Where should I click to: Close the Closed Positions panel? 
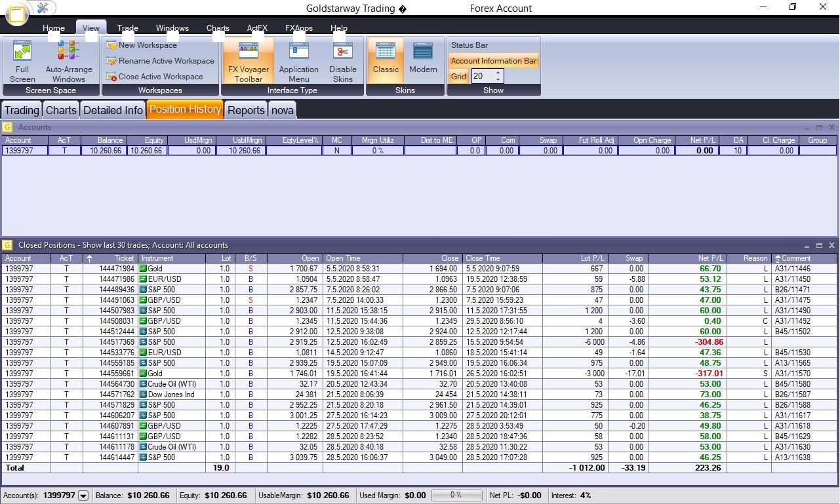pyautogui.click(x=831, y=245)
